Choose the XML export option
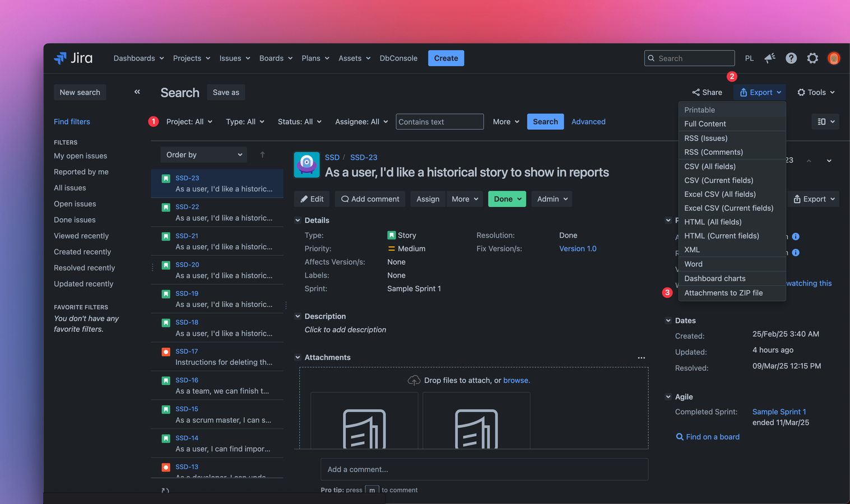Screen dimensions: 850x504 click(x=732, y=250)
